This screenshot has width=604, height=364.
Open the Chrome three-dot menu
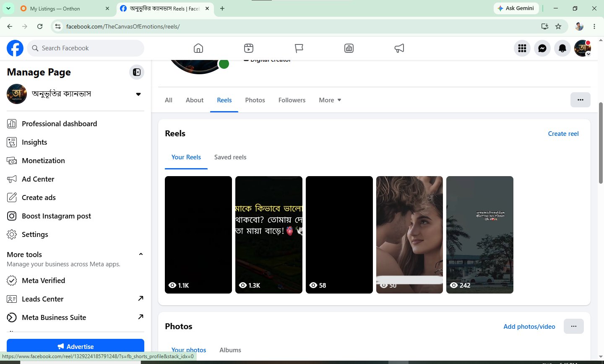(594, 26)
